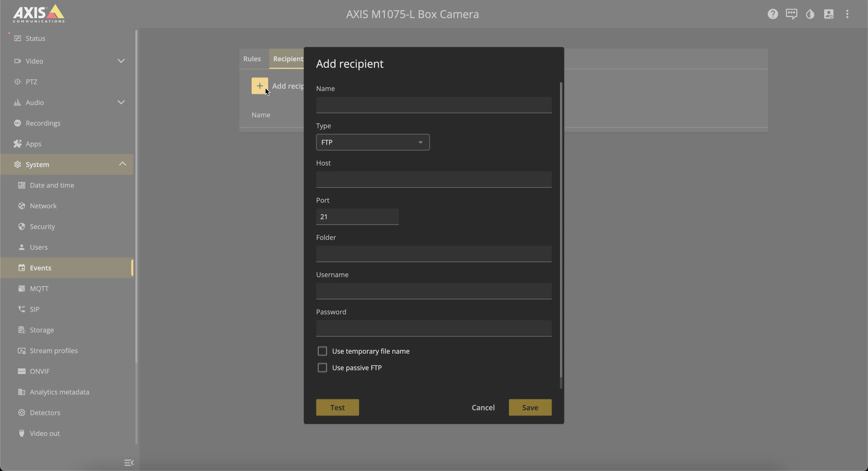Click the Port field showing 21
The height and width of the screenshot is (471, 868).
coord(357,217)
